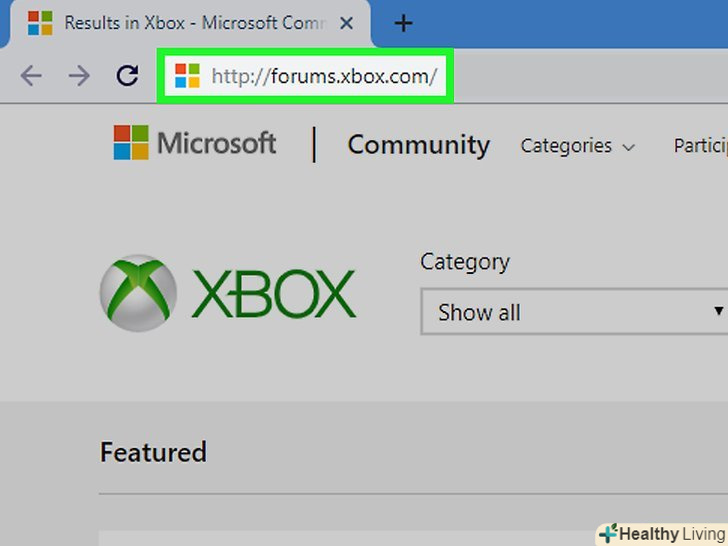This screenshot has width=728, height=546.
Task: Click the site favicon in the address bar
Action: pos(187,76)
